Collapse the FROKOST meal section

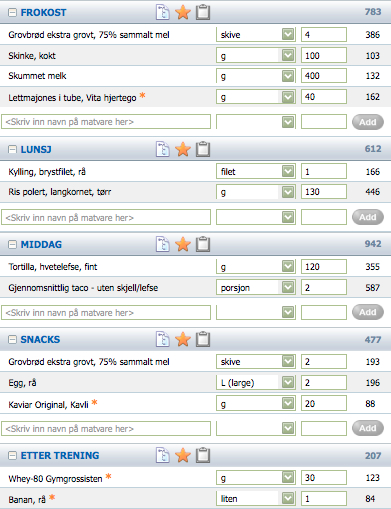(12, 13)
